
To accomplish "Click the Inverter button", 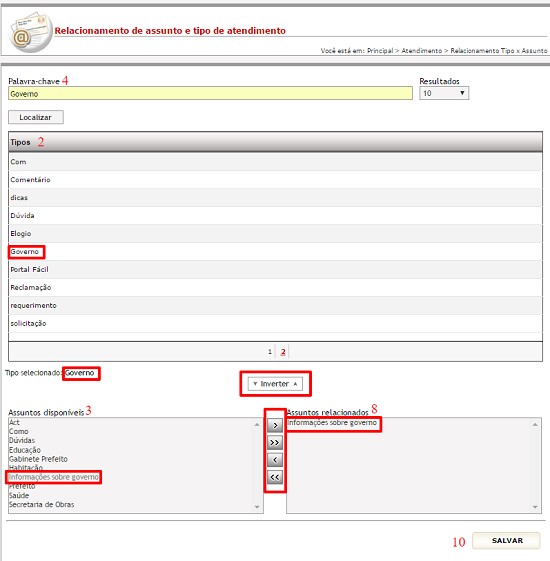I will point(275,384).
